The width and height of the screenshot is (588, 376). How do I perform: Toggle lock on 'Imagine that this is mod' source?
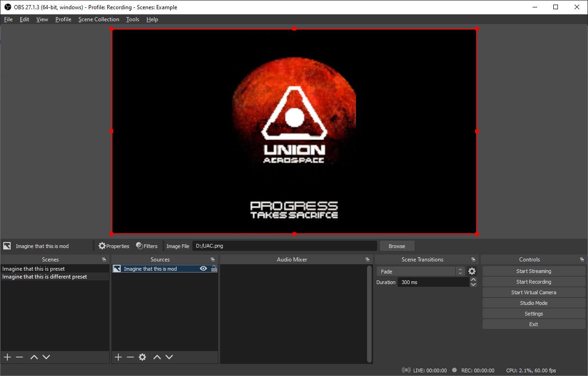pyautogui.click(x=214, y=269)
